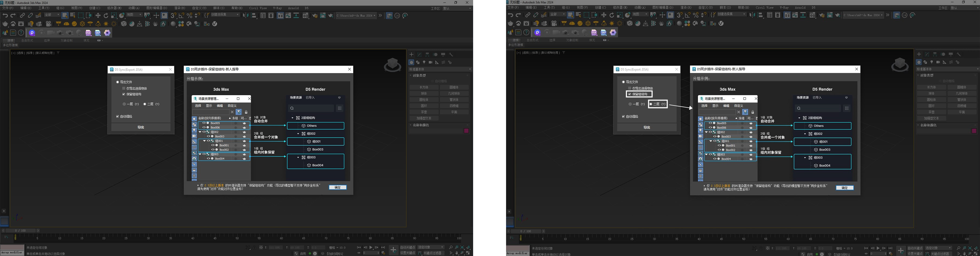Open the 文件(F) menu in the left window
The width and height of the screenshot is (980, 256).
(8, 8)
